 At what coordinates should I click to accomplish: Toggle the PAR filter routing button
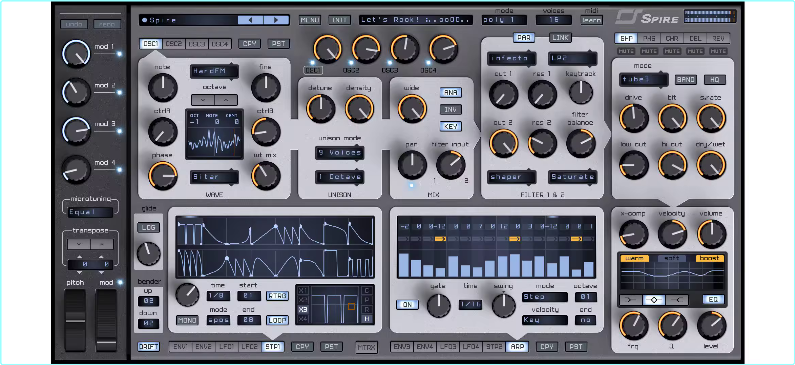(x=523, y=38)
